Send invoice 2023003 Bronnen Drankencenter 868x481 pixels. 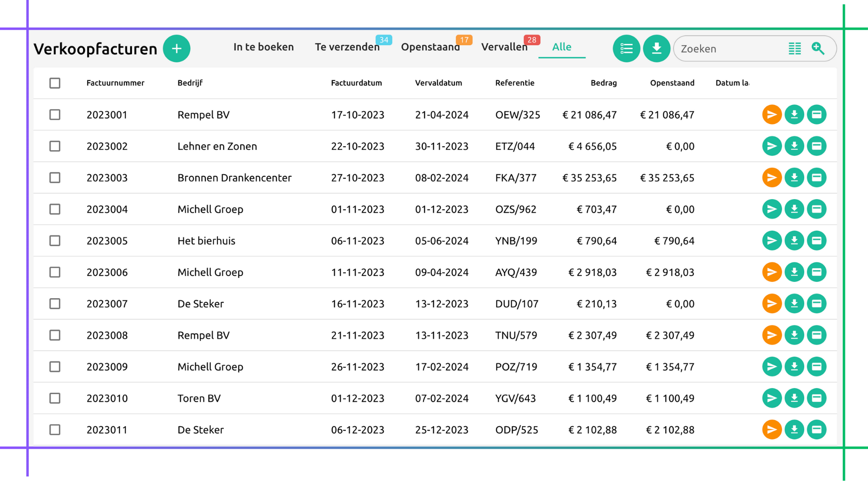(772, 177)
